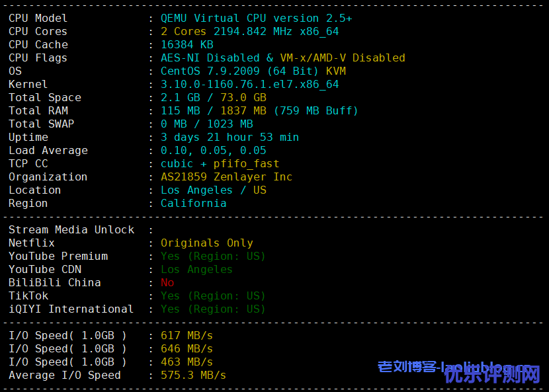Screen dimensions: 549x392
Task: Click the uptime 3 days value
Action: (x=230, y=137)
